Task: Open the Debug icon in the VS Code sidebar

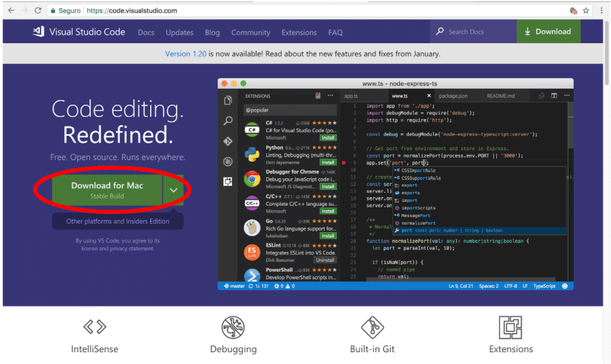Action: pyautogui.click(x=228, y=161)
